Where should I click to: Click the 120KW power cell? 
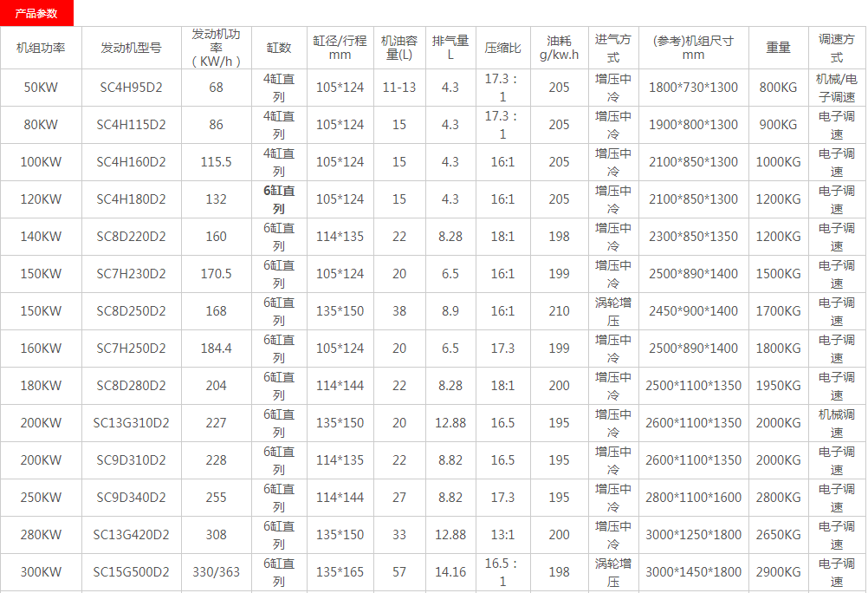click(x=41, y=199)
